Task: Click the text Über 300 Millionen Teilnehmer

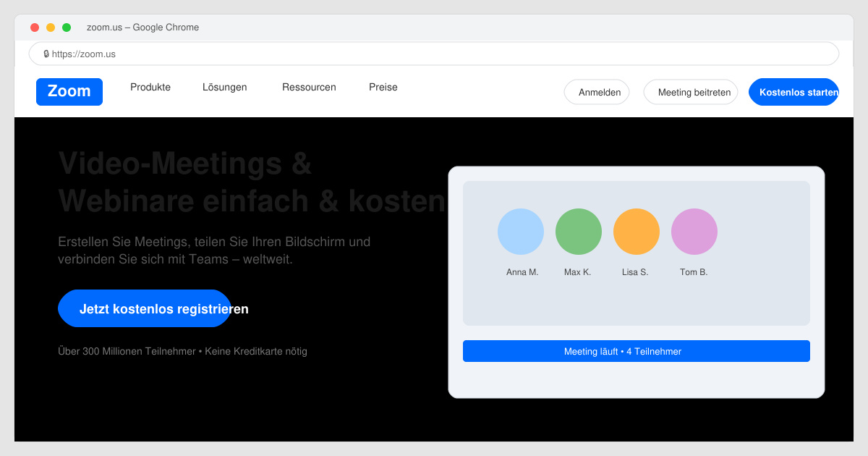Action: tap(127, 351)
